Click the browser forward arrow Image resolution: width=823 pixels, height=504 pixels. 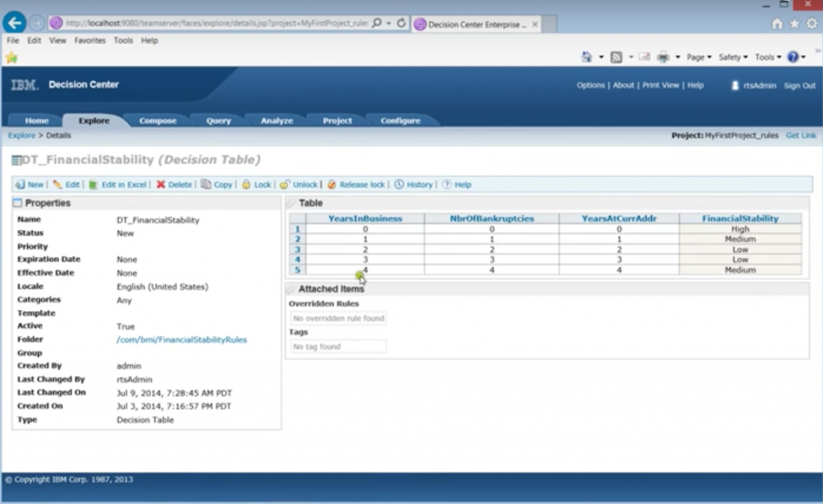[x=37, y=23]
